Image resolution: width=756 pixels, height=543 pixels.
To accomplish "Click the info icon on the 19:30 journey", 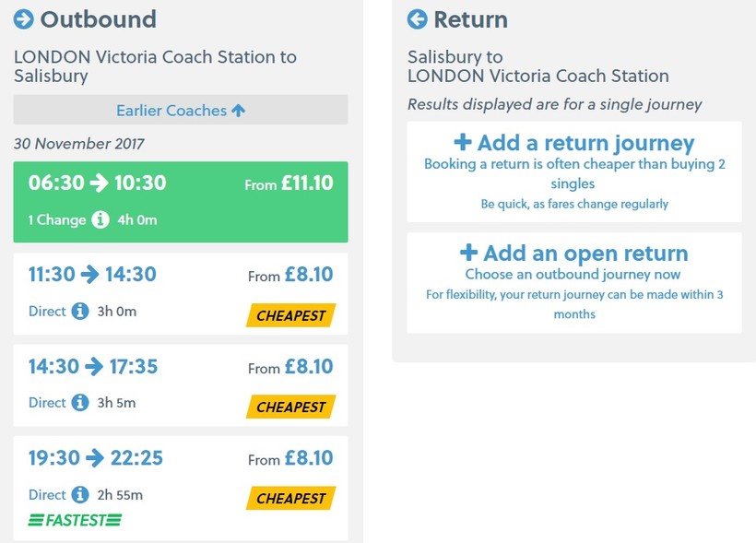I will [x=80, y=494].
